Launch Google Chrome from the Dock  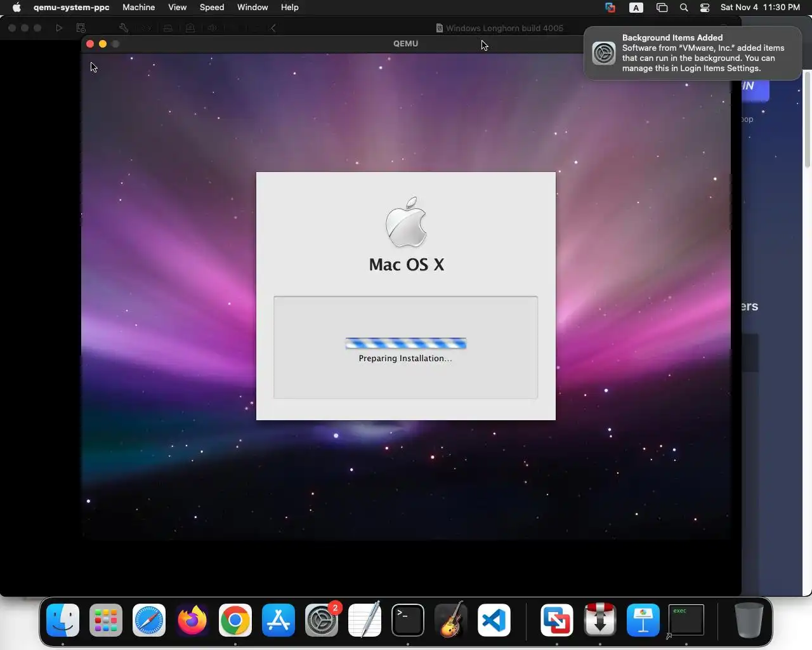tap(235, 620)
